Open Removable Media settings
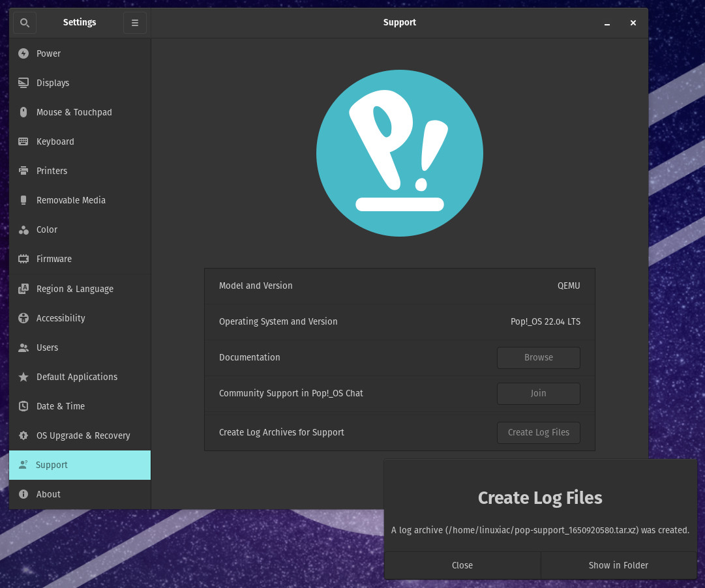This screenshot has width=705, height=588. (80, 200)
